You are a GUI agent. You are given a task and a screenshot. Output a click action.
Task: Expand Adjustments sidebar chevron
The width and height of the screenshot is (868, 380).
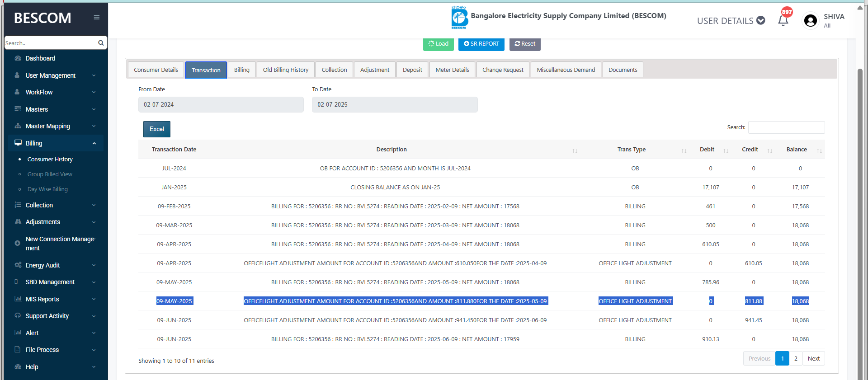click(x=94, y=222)
